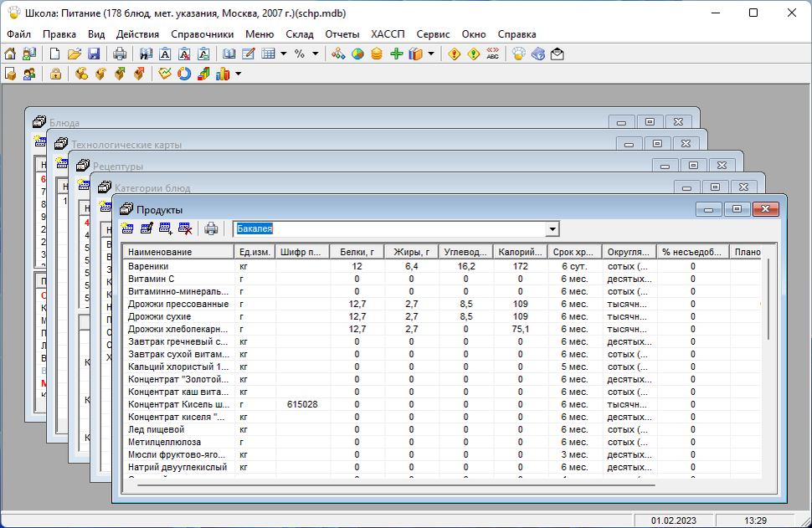This screenshot has height=528, width=812.
Task: Open the ХАССП menu
Action: 388,34
